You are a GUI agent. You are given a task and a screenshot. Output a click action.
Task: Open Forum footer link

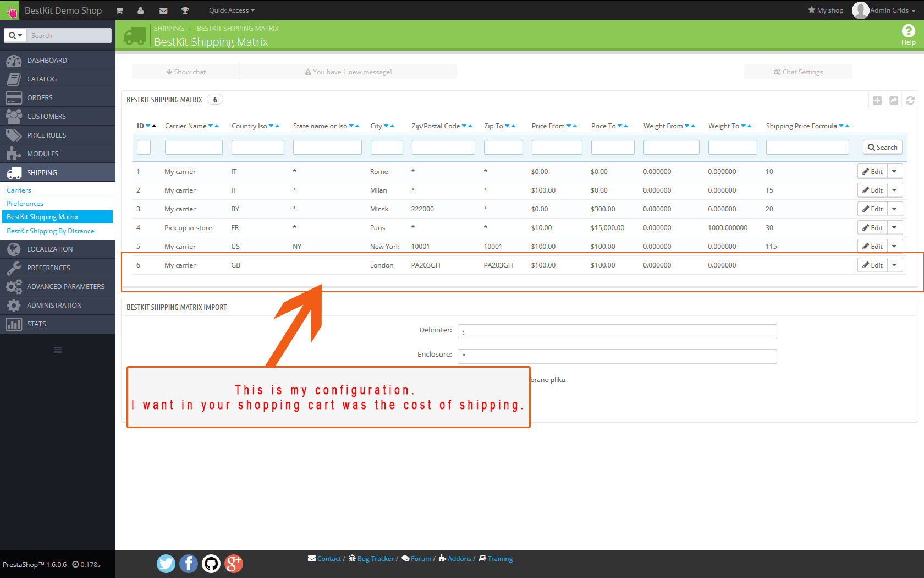(x=416, y=559)
